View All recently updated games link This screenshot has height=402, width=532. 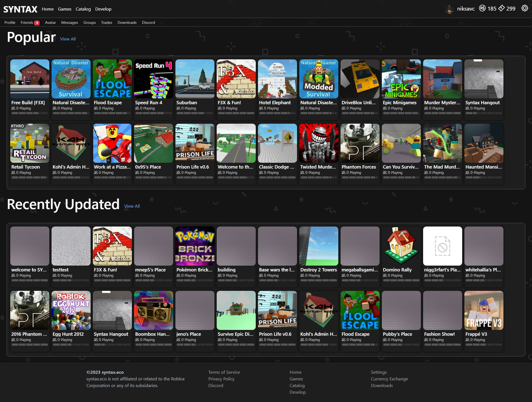point(132,206)
